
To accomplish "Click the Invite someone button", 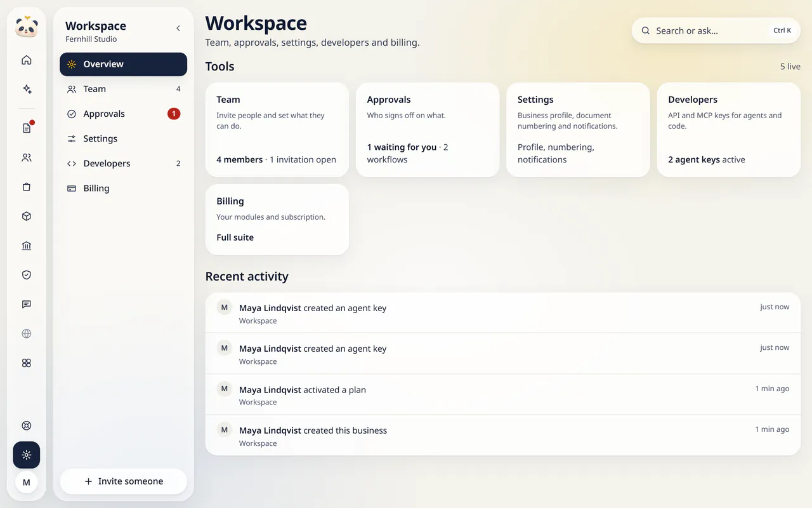I will click(124, 481).
